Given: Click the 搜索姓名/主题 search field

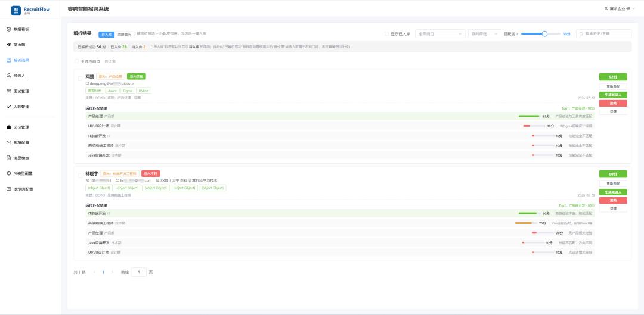Looking at the screenshot, I should (603, 33).
